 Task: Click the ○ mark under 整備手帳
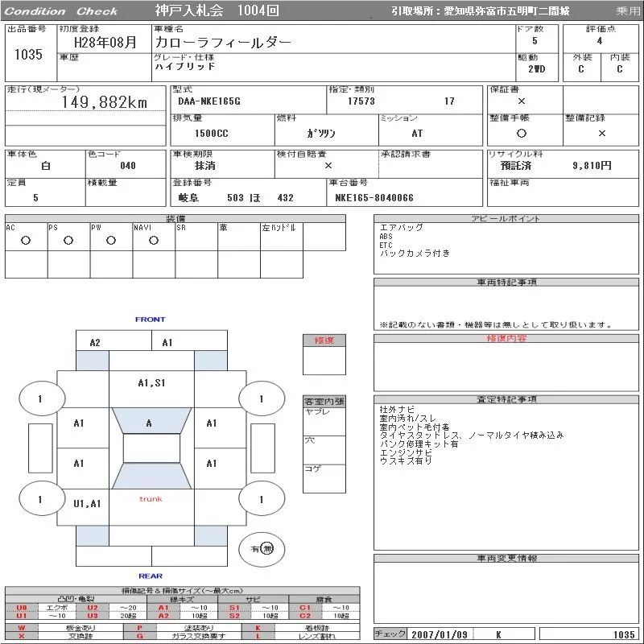click(521, 133)
